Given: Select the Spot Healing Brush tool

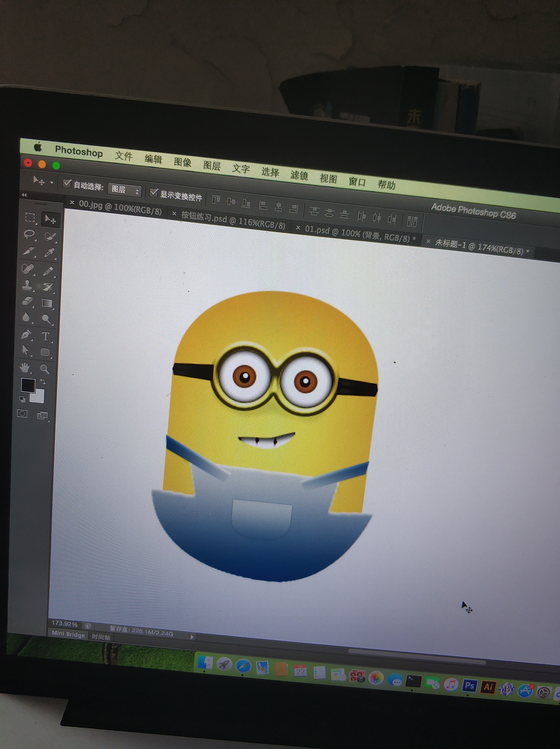Looking at the screenshot, I should tap(28, 268).
